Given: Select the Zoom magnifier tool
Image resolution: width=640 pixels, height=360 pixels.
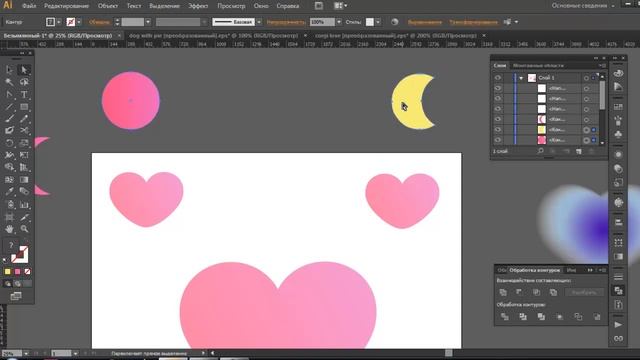Looking at the screenshot, I should click(x=24, y=229).
